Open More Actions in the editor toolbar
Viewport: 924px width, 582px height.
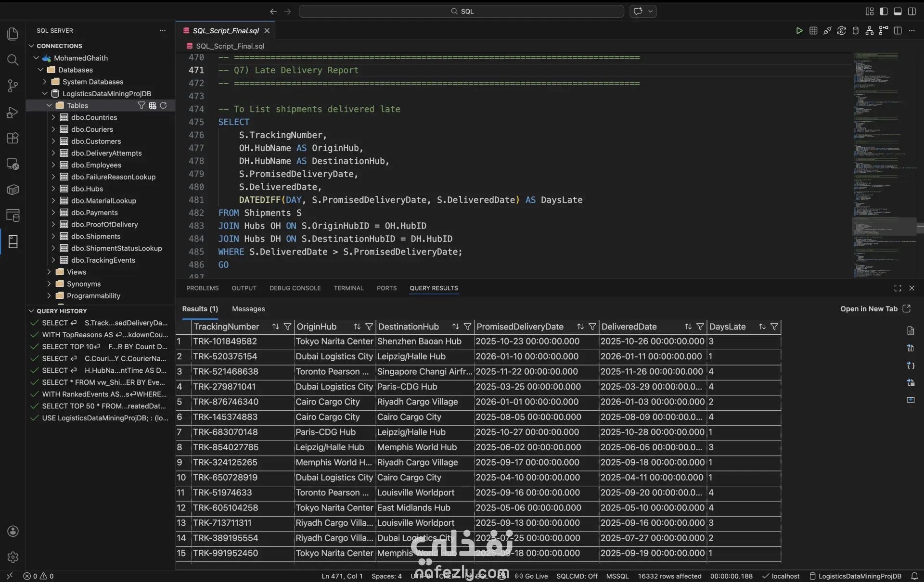(911, 30)
